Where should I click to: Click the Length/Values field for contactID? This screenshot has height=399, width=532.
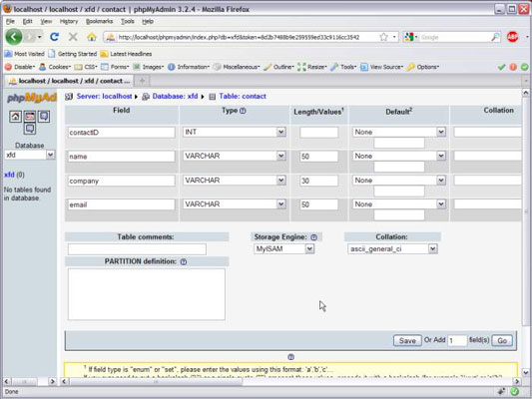click(x=319, y=133)
